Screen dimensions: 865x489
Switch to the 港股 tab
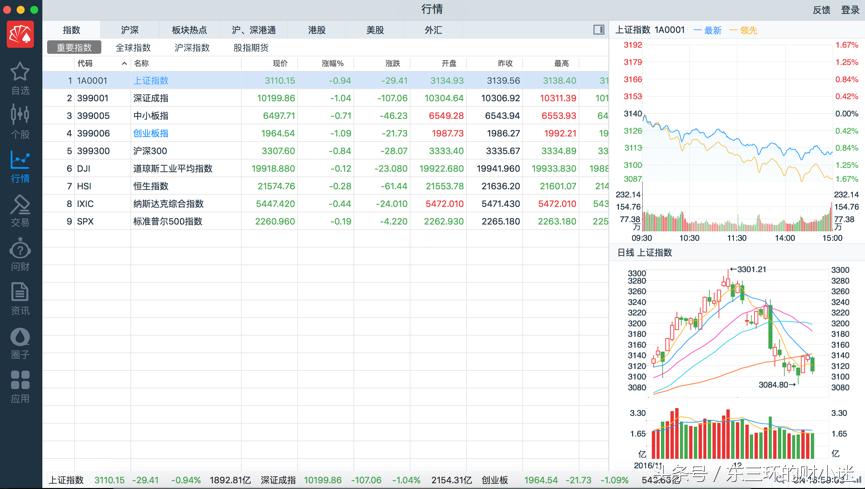(x=317, y=30)
